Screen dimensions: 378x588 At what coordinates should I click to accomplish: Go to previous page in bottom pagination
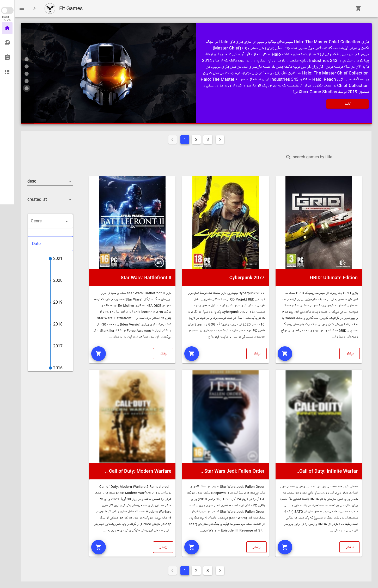click(x=173, y=571)
